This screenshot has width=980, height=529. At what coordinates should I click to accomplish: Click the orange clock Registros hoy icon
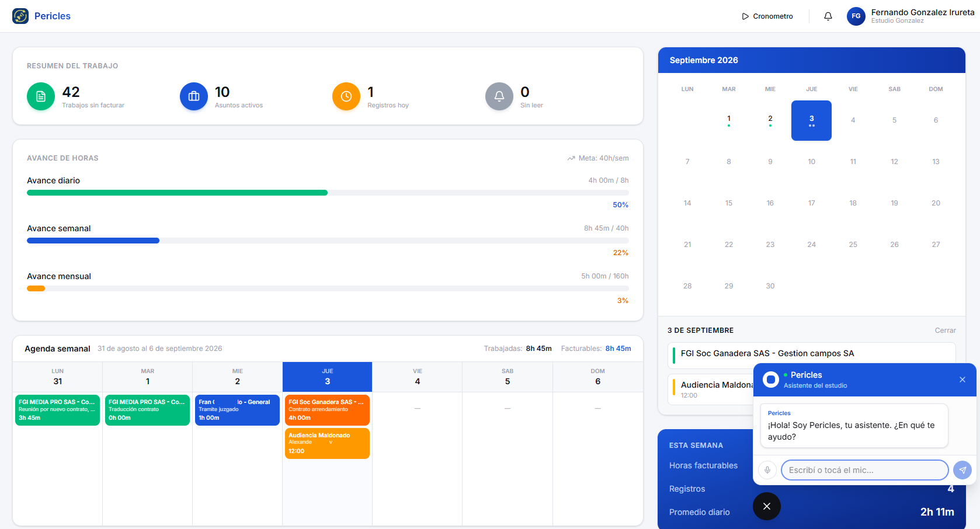pyautogui.click(x=346, y=96)
